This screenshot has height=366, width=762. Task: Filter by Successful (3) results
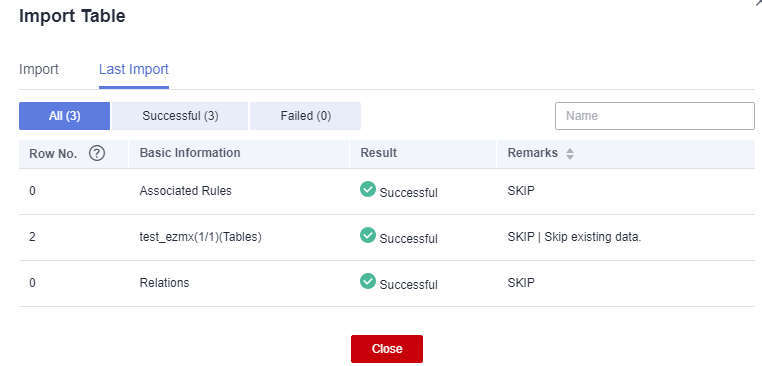(180, 116)
